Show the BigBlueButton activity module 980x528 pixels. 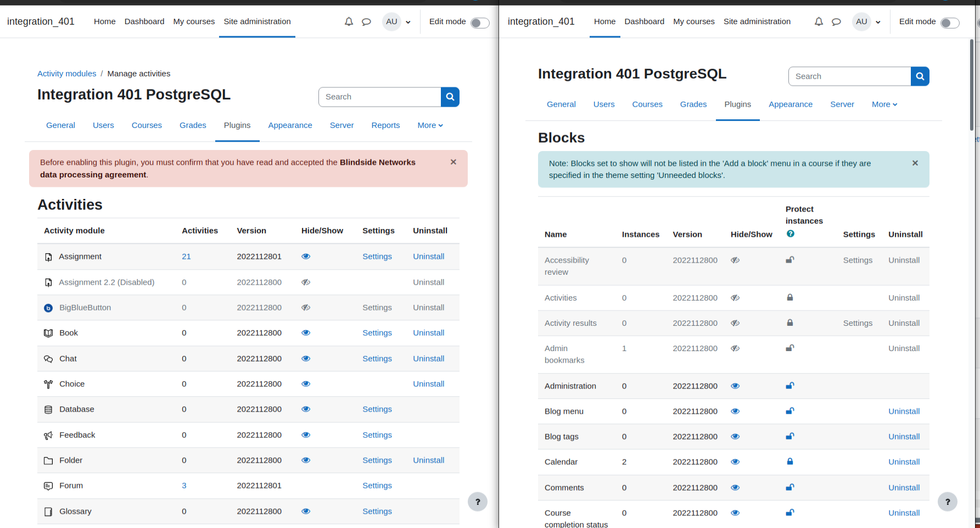pos(306,307)
